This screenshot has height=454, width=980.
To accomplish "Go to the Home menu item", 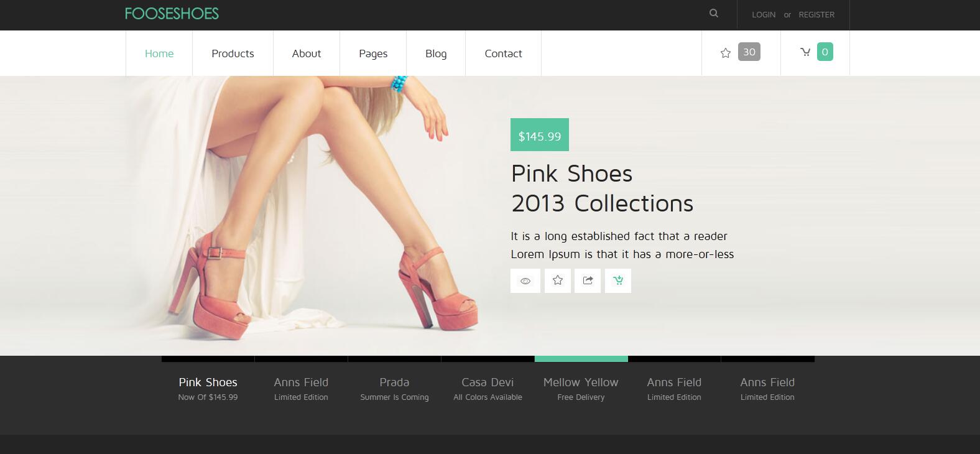I will tap(159, 53).
